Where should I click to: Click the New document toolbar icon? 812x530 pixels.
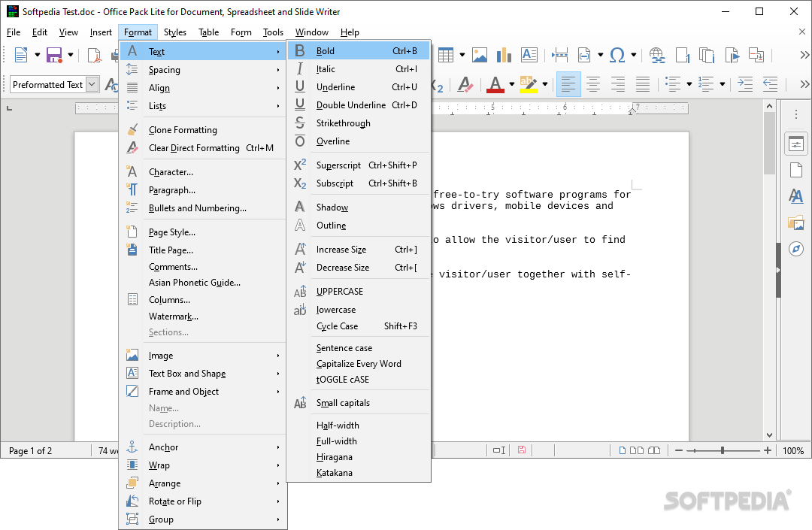(x=21, y=55)
